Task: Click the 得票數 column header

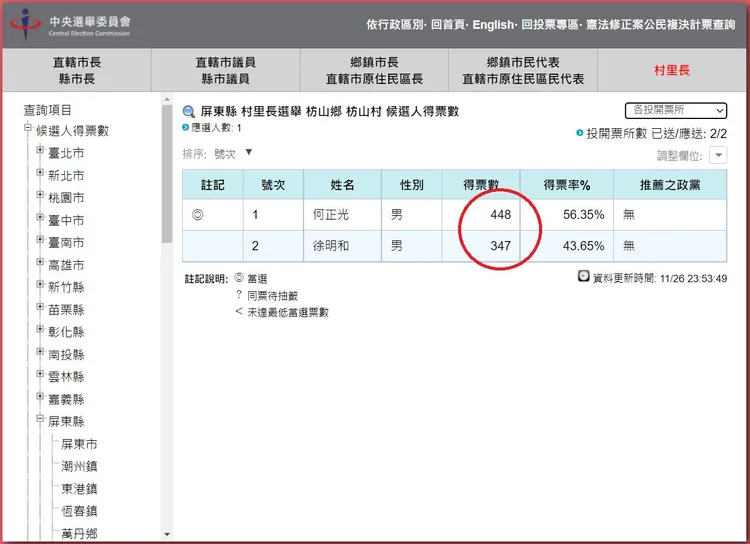Action: 480,185
